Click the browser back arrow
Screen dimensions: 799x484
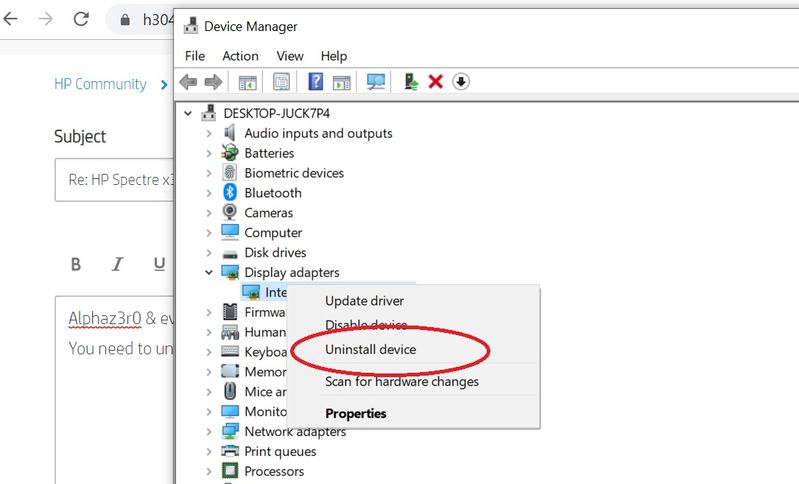click(11, 19)
